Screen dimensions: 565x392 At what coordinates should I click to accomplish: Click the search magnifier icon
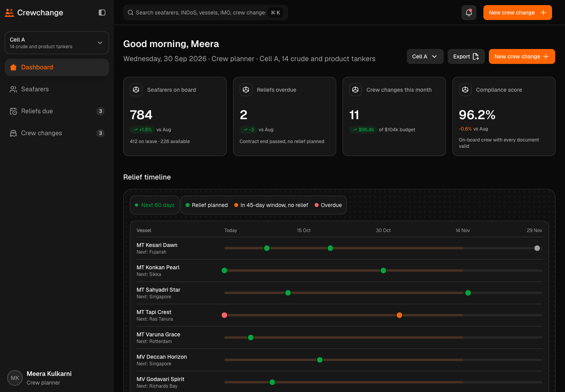[131, 13]
